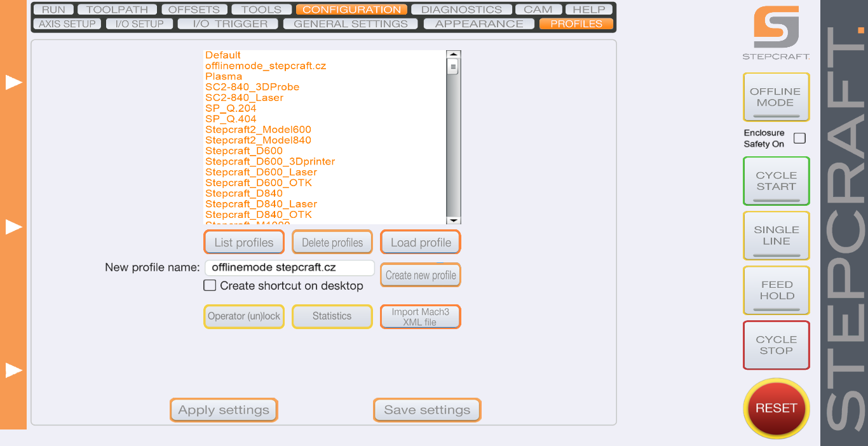
Task: Hit the red RESET button
Action: click(x=776, y=408)
